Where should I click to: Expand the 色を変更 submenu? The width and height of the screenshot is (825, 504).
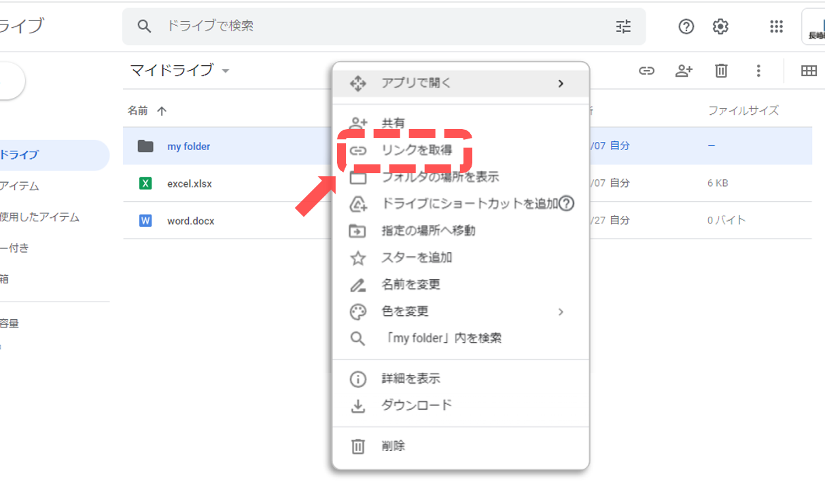click(x=560, y=312)
